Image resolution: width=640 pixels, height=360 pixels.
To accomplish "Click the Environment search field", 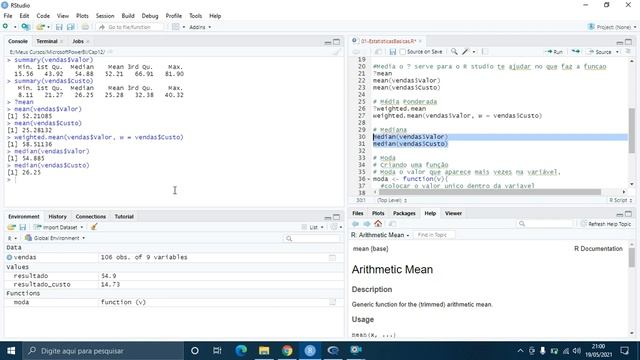I will tap(313, 238).
